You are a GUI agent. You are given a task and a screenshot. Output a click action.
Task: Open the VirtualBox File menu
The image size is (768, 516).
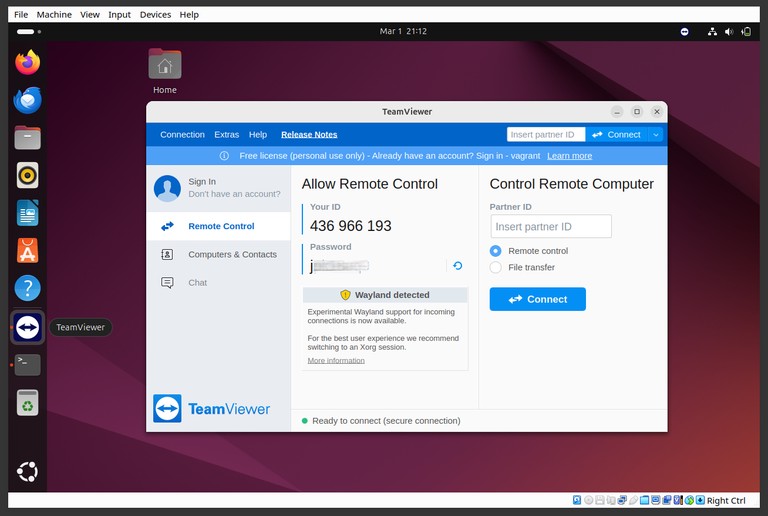pyautogui.click(x=21, y=15)
